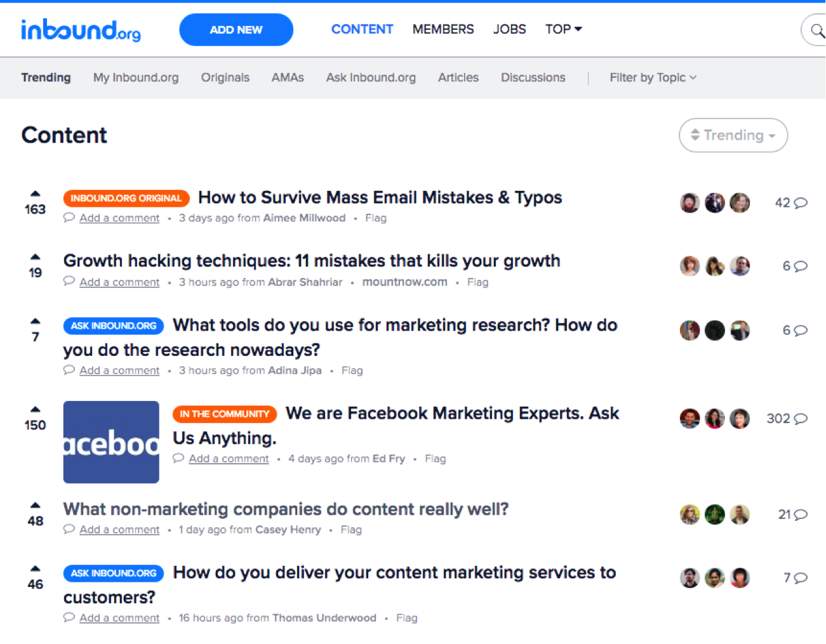The height and width of the screenshot is (644, 826).
Task: Click comment bubble on marketing research row
Action: (x=801, y=331)
